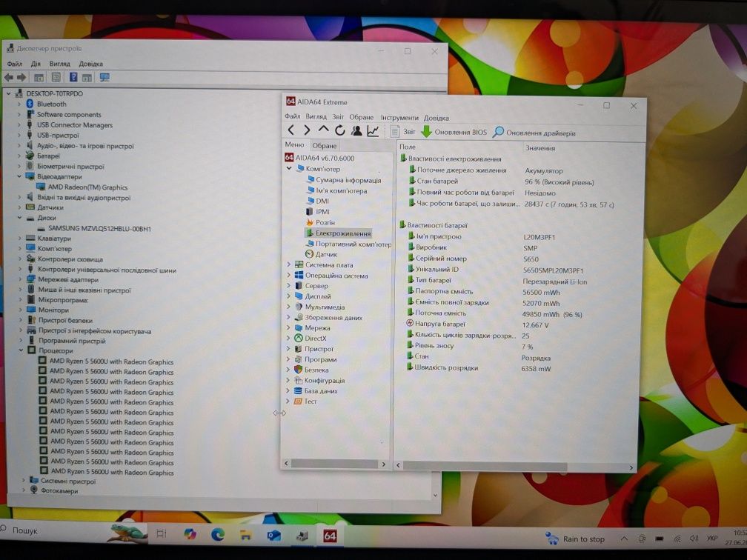Open Outlook from taskbar
This screenshot has height=560, width=747.
[x=273, y=536]
